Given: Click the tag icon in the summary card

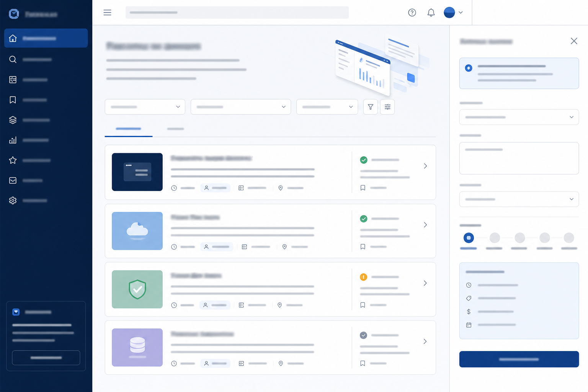Looking at the screenshot, I should click(469, 298).
